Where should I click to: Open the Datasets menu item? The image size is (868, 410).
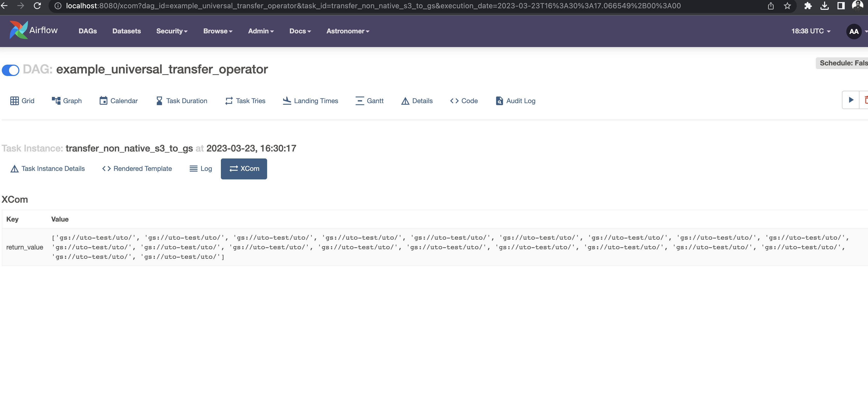click(x=126, y=31)
